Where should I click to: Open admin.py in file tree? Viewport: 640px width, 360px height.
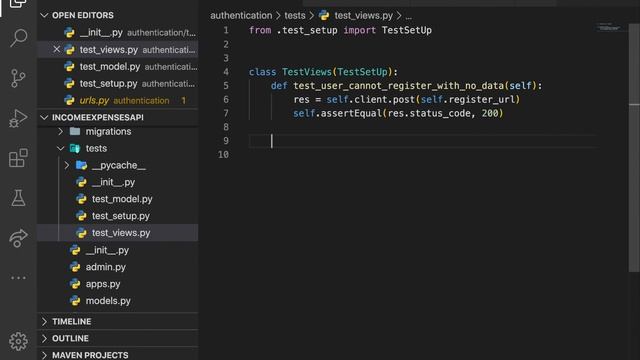(118, 267)
